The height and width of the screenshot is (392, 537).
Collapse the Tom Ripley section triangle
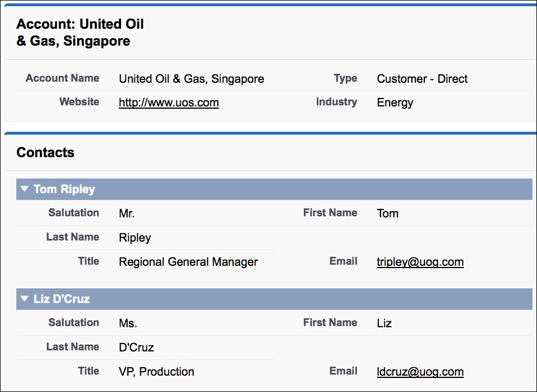click(24, 189)
